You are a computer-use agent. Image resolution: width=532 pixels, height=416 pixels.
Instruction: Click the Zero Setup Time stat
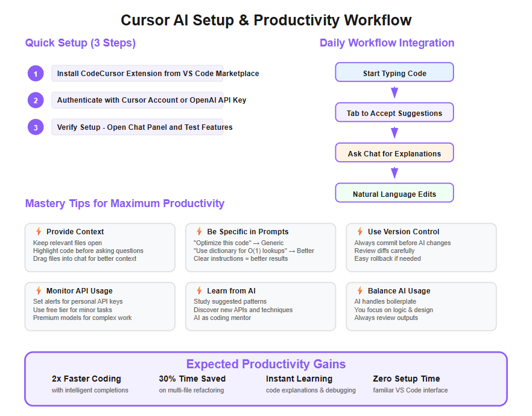(x=406, y=379)
